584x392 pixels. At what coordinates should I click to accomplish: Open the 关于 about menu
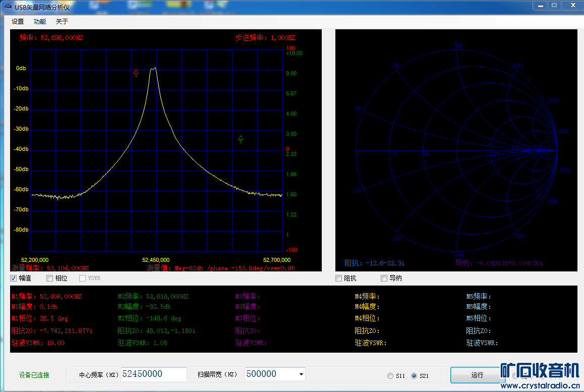pos(62,22)
